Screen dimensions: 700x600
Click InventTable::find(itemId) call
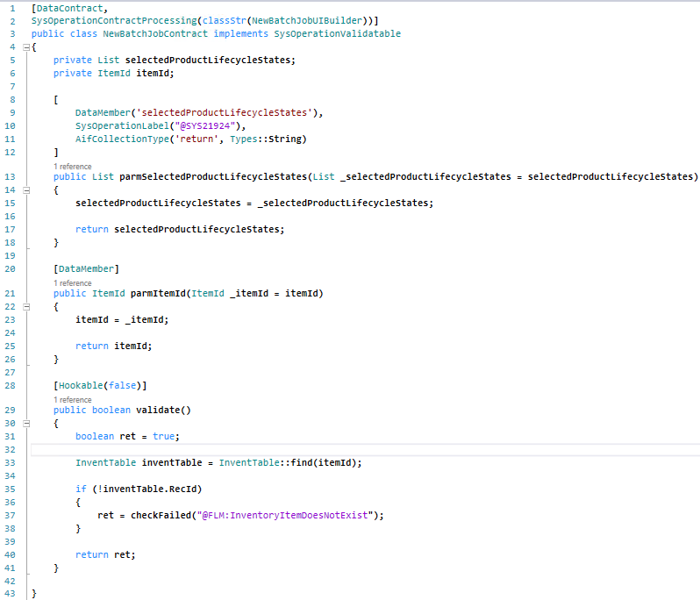(288, 462)
